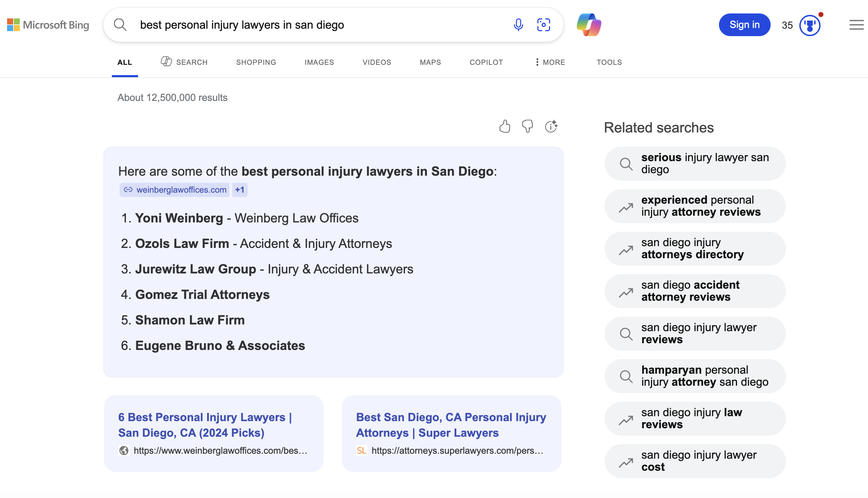This screenshot has width=868, height=498.
Task: Click link icon beside weinberglawoffices.com
Action: tap(128, 190)
